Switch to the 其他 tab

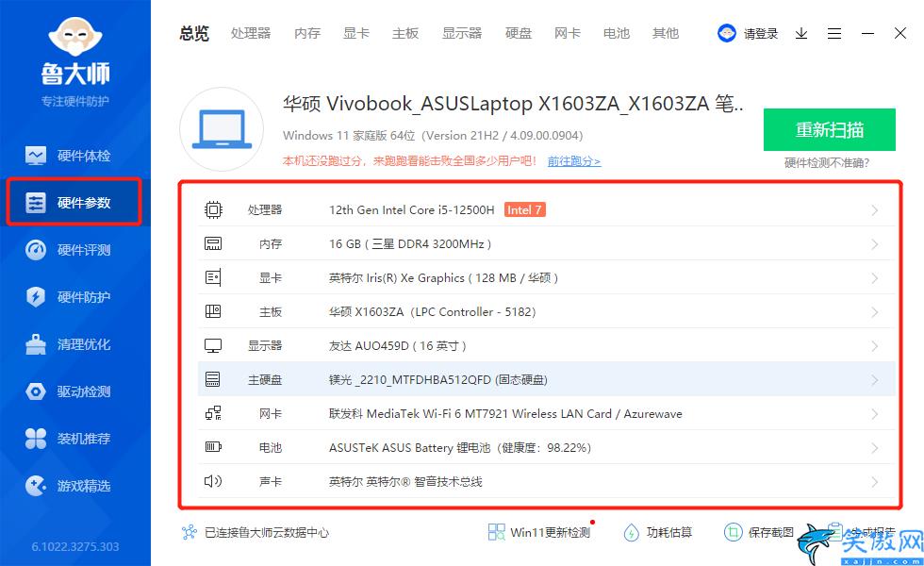[666, 34]
